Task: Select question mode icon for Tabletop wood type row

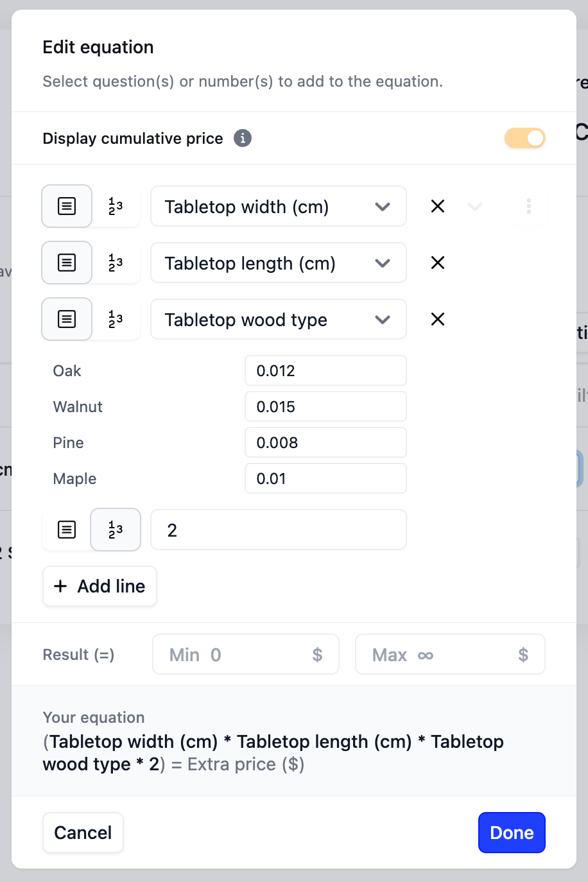Action: 67,319
